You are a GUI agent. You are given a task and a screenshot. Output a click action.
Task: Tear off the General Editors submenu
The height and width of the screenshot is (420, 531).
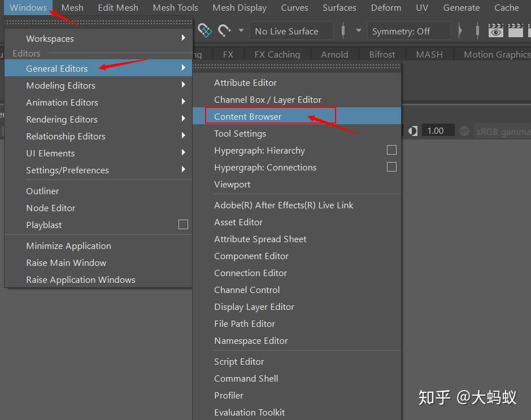point(297,67)
